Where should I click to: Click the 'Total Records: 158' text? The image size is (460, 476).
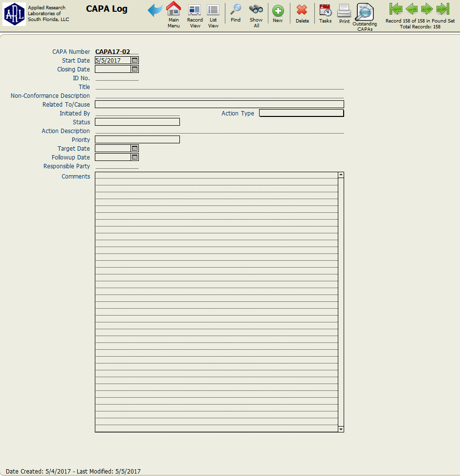tap(420, 27)
